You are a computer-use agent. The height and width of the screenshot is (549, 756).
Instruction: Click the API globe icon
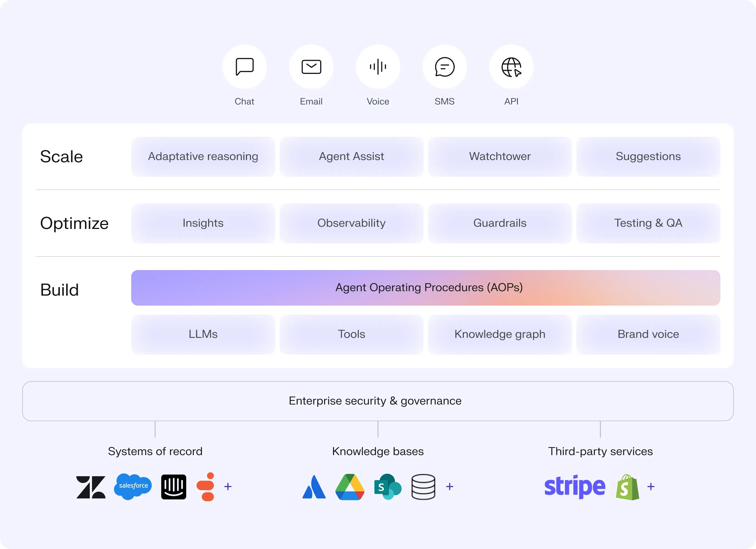tap(511, 67)
